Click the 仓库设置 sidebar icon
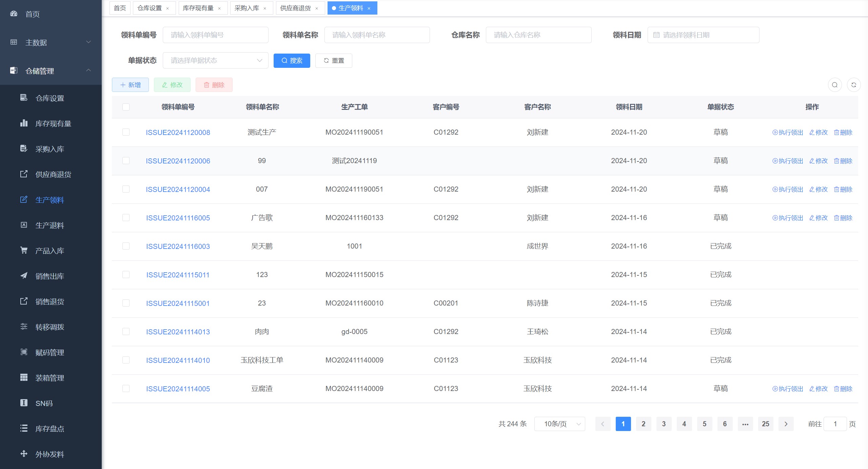 pyautogui.click(x=24, y=98)
